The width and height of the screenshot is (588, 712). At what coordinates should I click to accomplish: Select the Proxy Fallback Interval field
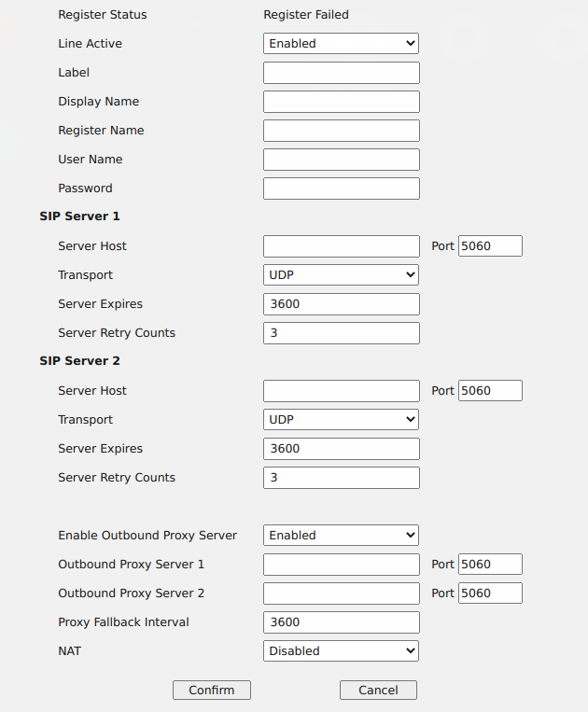point(341,622)
